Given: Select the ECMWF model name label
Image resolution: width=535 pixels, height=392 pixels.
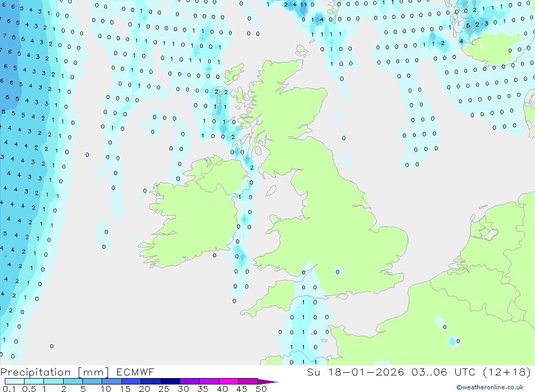Looking at the screenshot, I should [x=135, y=372].
